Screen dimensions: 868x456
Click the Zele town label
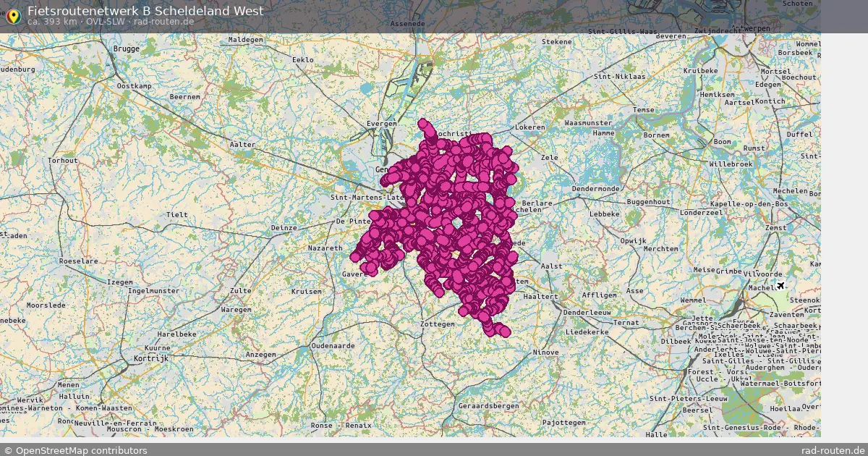coord(550,157)
